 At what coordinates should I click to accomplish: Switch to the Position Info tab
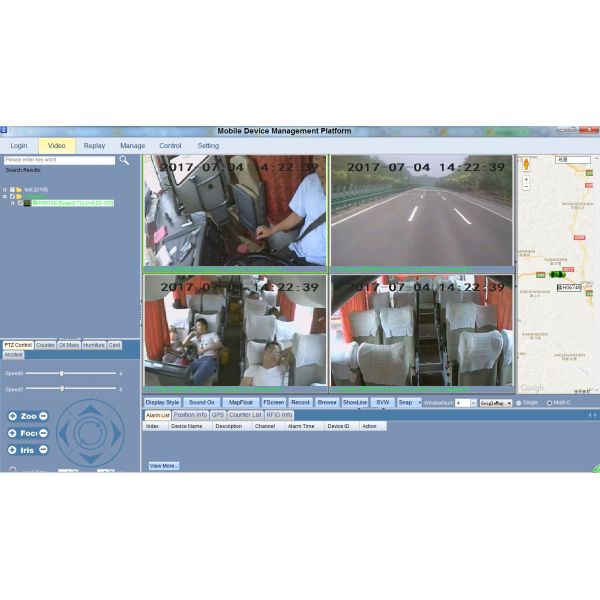(190, 414)
